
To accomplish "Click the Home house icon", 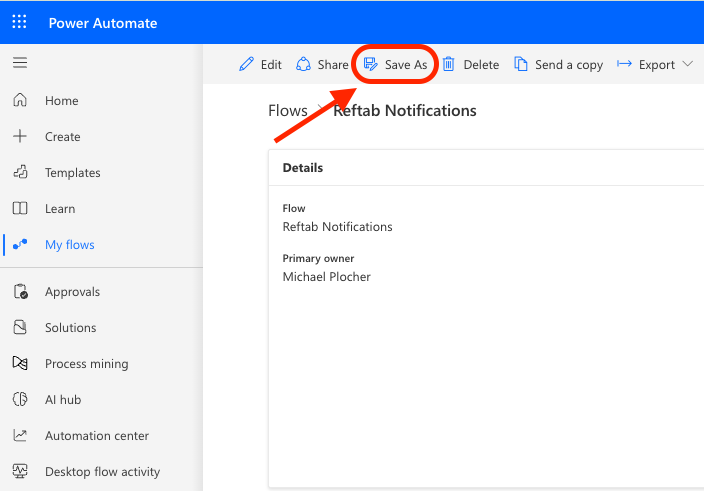I will point(20,100).
